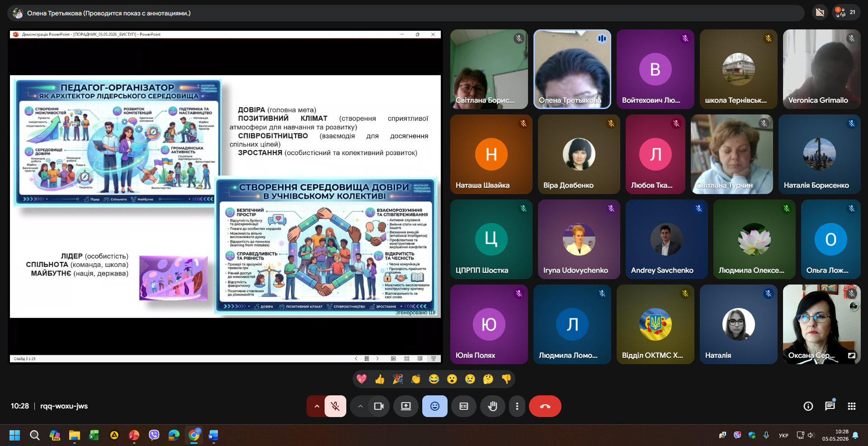Select Олена Третьякова's video tile
Viewport: 868px width, 446px height.
[x=572, y=69]
